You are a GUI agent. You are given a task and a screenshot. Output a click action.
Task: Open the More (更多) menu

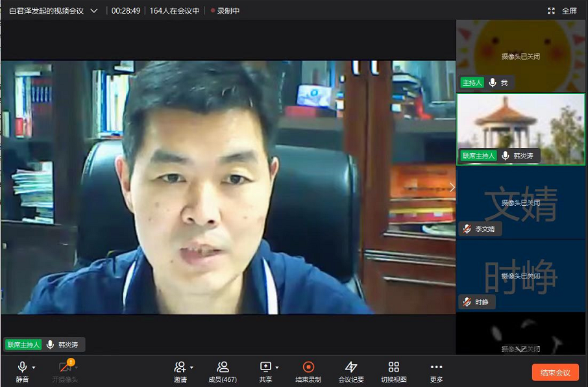[x=436, y=368]
